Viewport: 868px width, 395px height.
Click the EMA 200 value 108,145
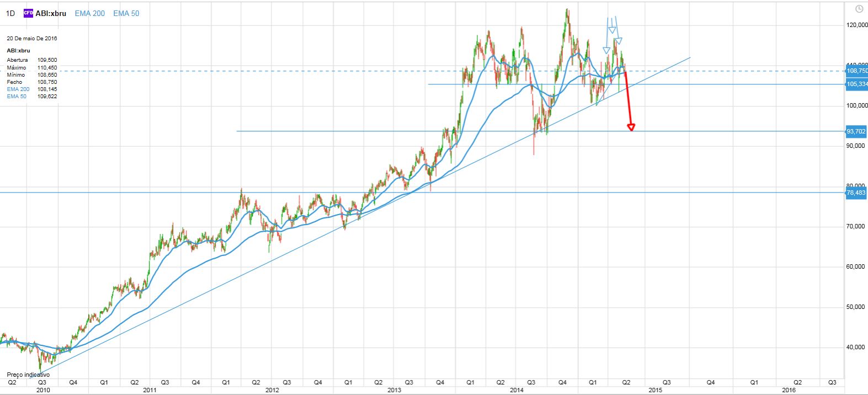pos(47,89)
